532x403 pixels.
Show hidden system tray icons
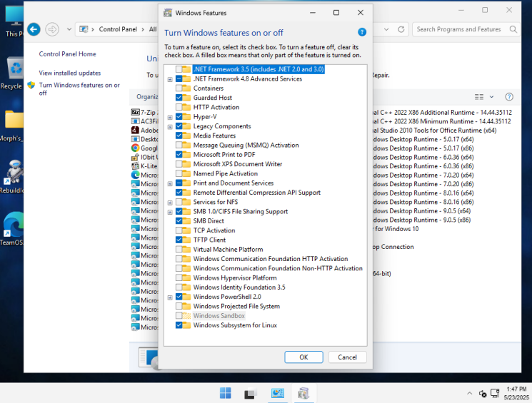(x=469, y=394)
